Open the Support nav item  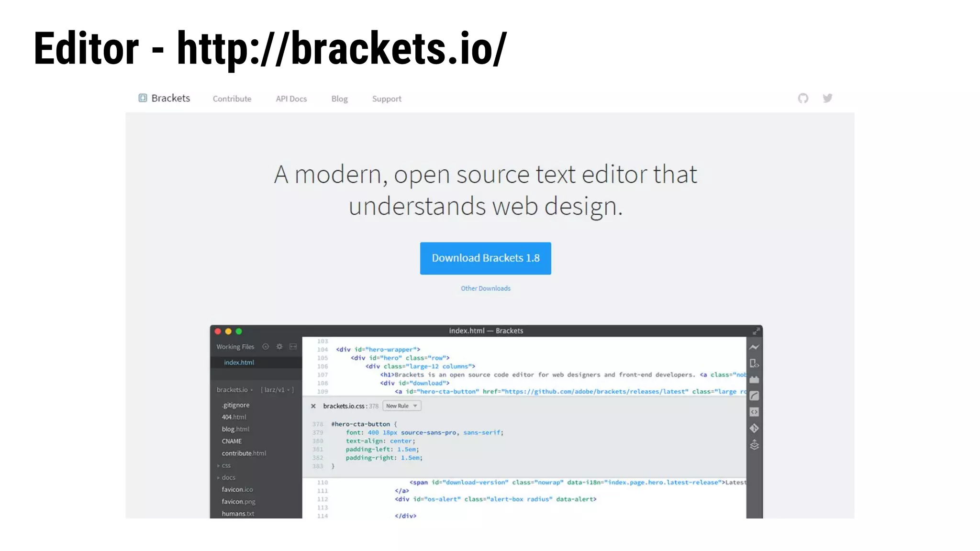(387, 99)
